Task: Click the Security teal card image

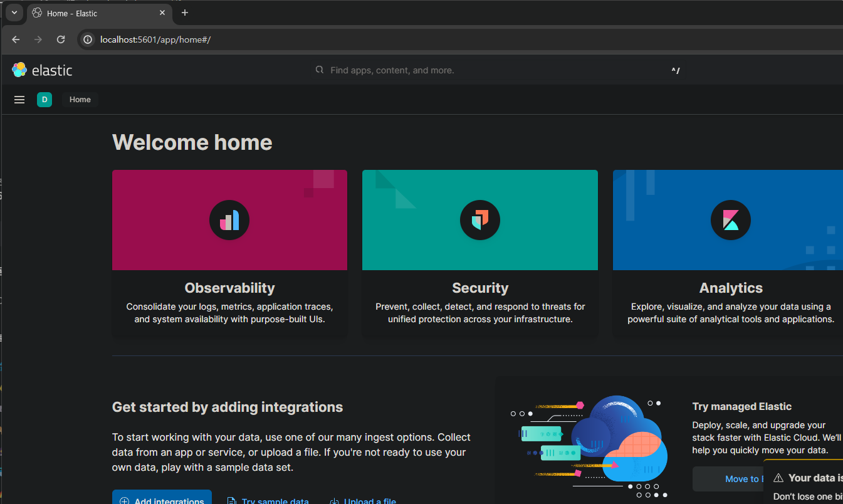Action: pos(480,220)
